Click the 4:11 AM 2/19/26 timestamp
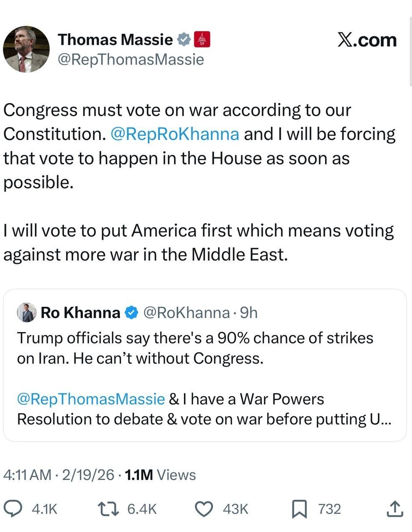The width and height of the screenshot is (412, 532). [x=58, y=475]
